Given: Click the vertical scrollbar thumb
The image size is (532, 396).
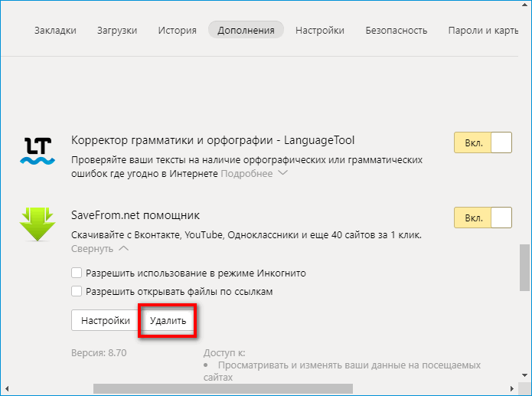Looking at the screenshot, I should (x=524, y=268).
